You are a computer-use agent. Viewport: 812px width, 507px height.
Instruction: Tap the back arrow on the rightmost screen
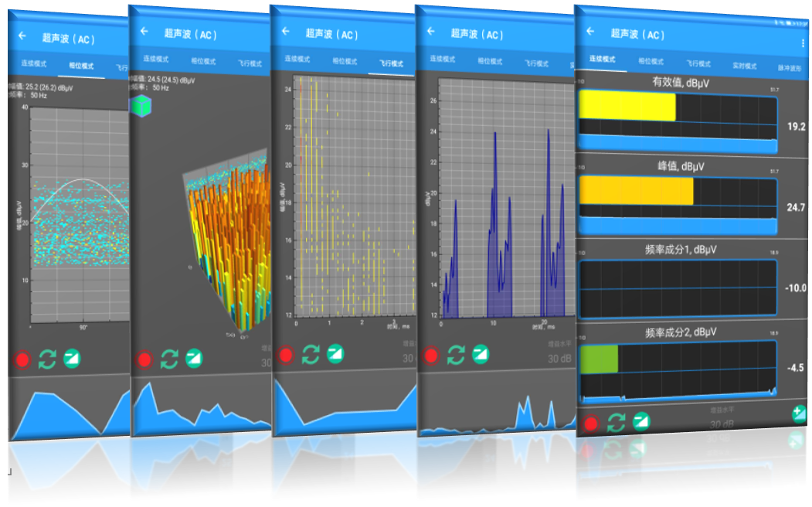tap(590, 32)
